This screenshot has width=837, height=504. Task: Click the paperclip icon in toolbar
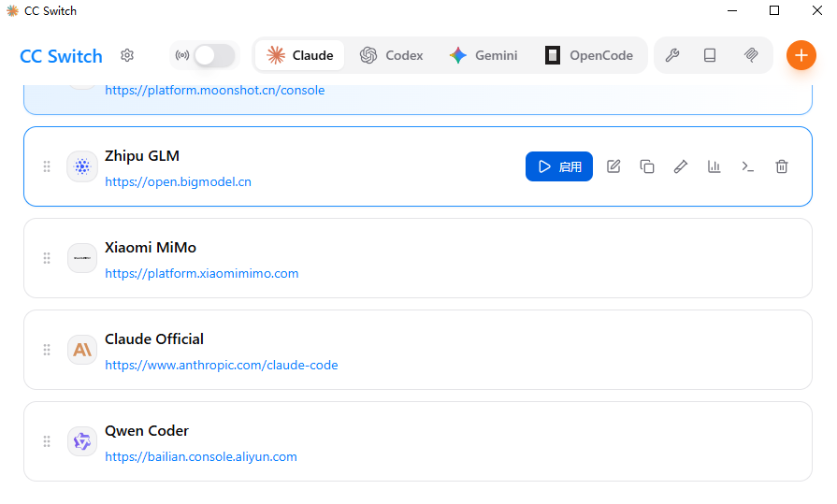(751, 55)
